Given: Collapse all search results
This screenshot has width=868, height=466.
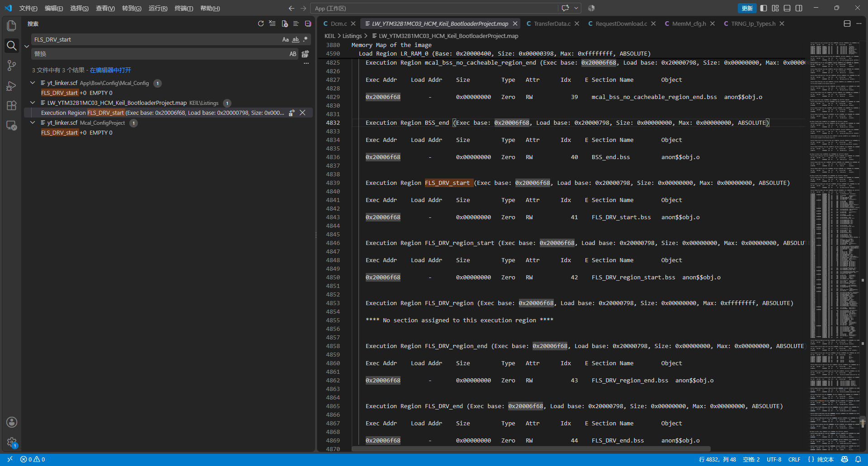Looking at the screenshot, I should 308,24.
